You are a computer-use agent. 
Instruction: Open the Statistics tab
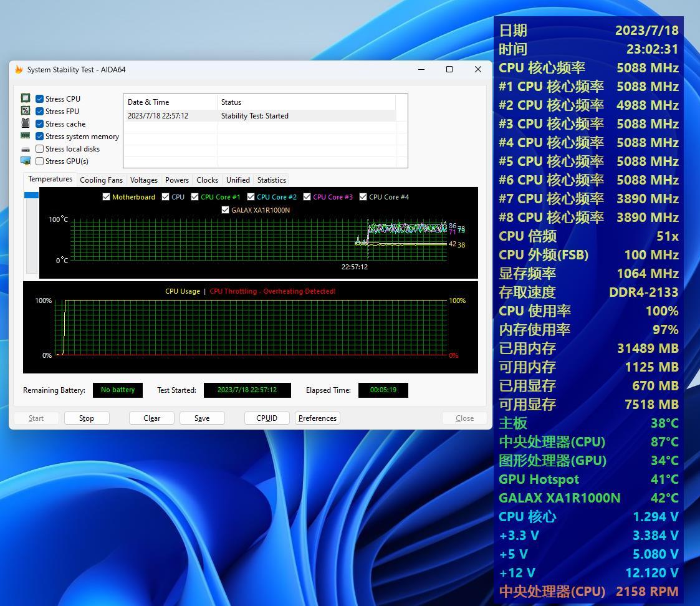pyautogui.click(x=271, y=180)
